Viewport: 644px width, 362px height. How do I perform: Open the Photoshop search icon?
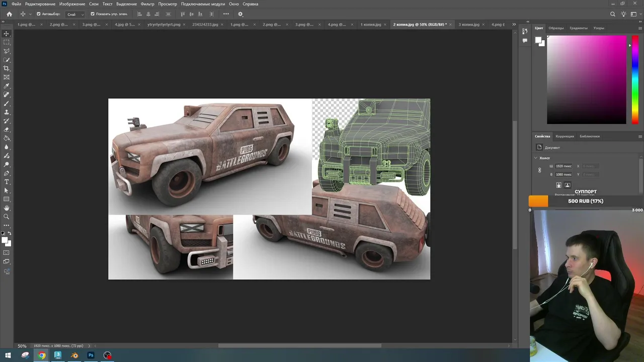[612, 14]
